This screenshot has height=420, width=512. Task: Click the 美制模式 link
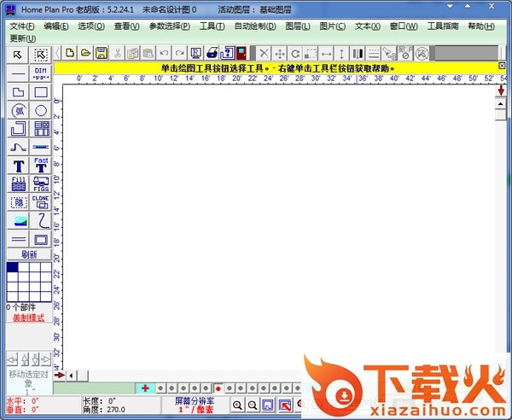pos(29,318)
